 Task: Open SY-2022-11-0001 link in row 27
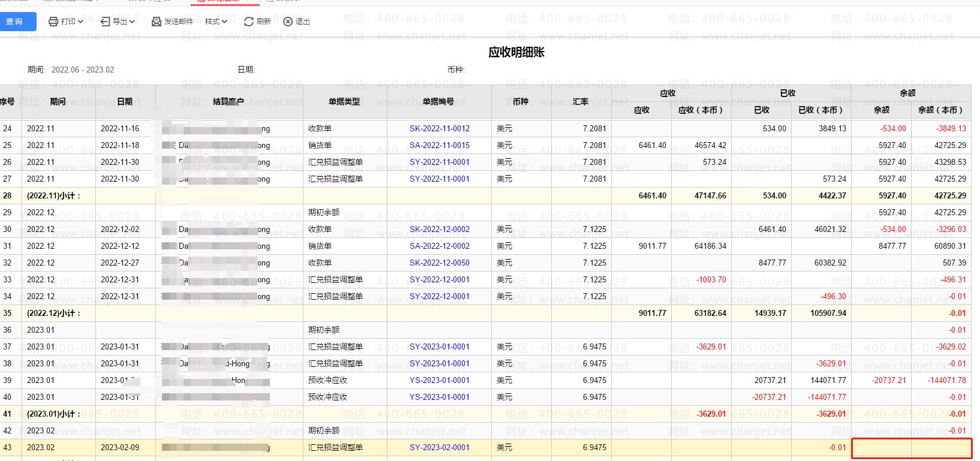(440, 179)
